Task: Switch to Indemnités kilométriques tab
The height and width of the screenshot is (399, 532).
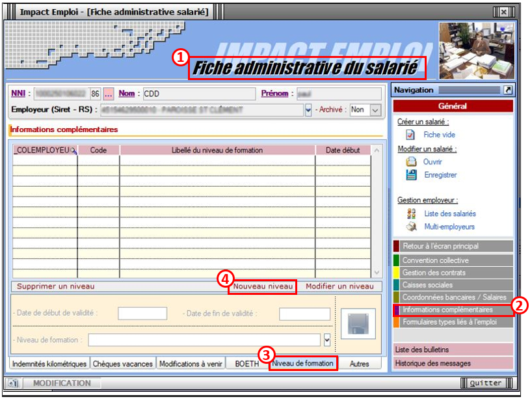Action: click(49, 364)
